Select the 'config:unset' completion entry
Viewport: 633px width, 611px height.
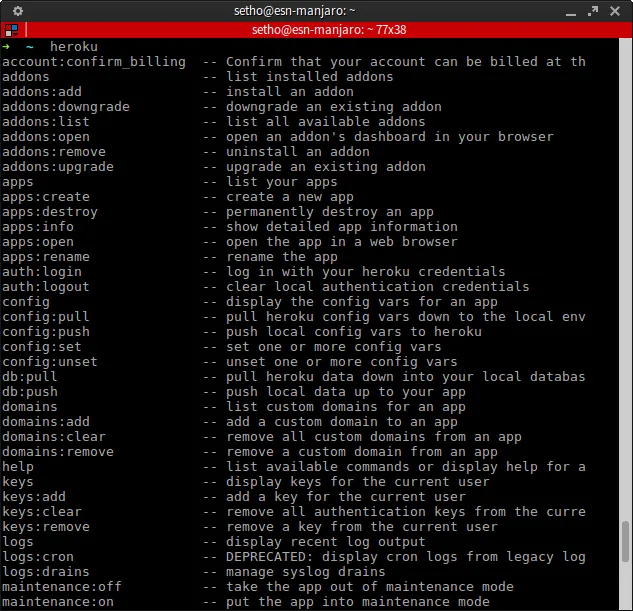[50, 362]
